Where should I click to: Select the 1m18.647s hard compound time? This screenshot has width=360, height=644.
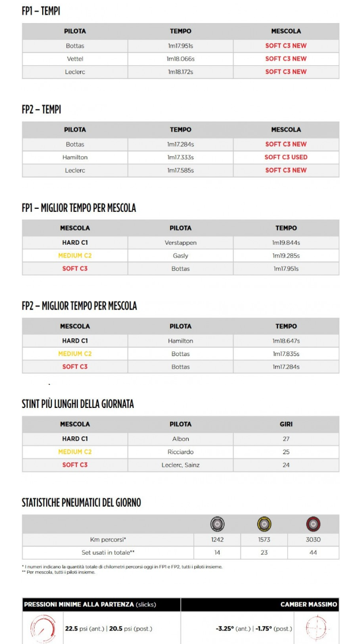tap(286, 341)
